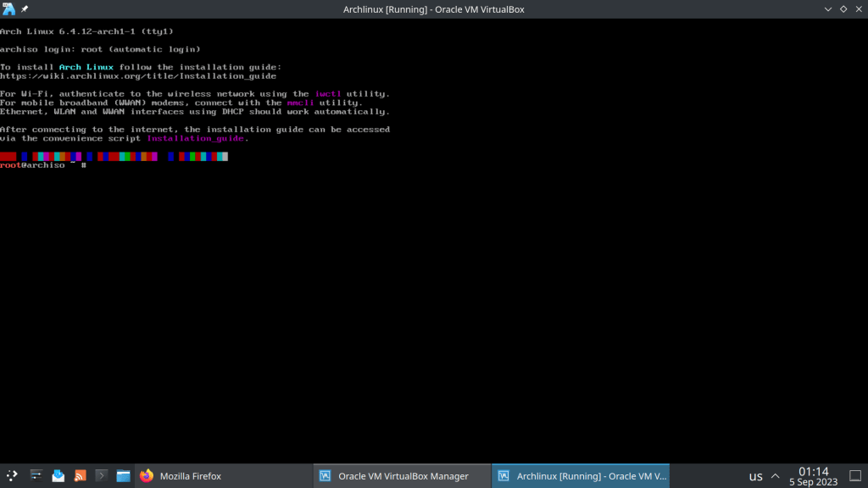Change the 'us' keyboard layout indicator
The height and width of the screenshot is (488, 868).
(755, 476)
